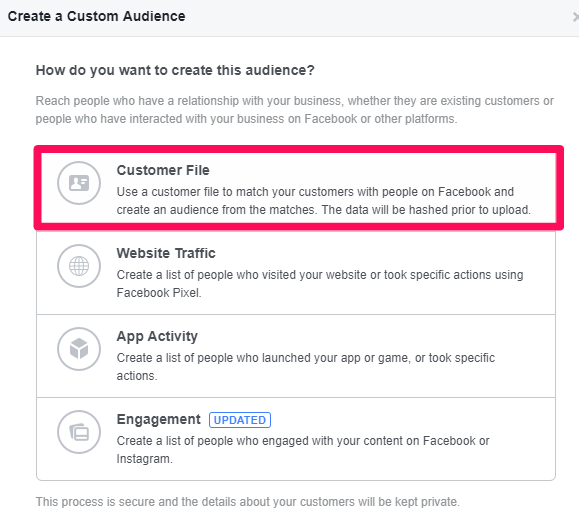Choose the Website Traffic heading
This screenshot has width=579, height=523.
point(166,253)
